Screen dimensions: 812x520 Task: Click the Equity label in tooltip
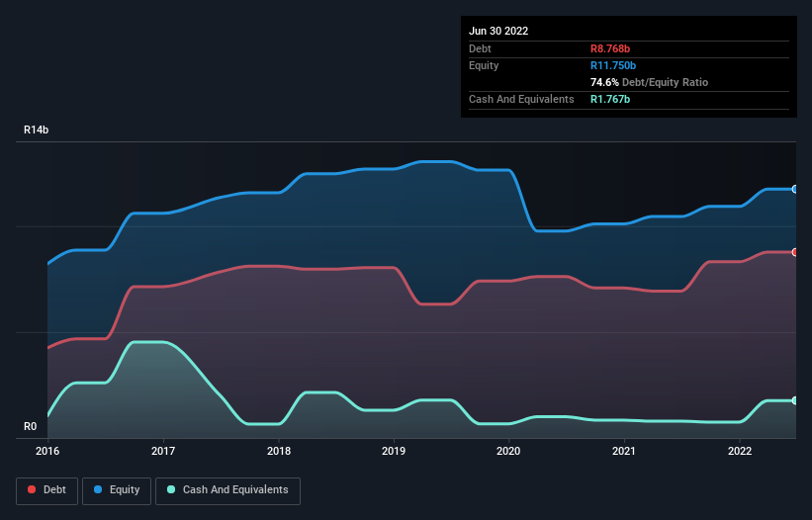484,65
